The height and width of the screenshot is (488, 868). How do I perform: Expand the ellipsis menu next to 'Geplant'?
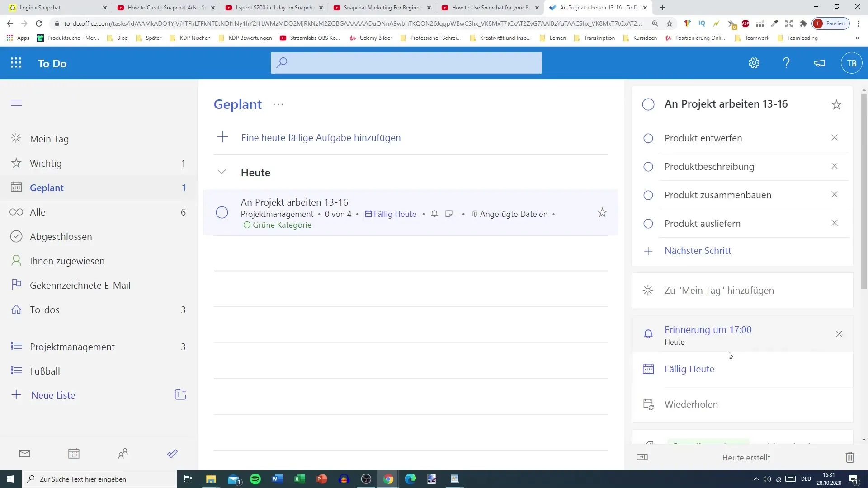pyautogui.click(x=278, y=103)
